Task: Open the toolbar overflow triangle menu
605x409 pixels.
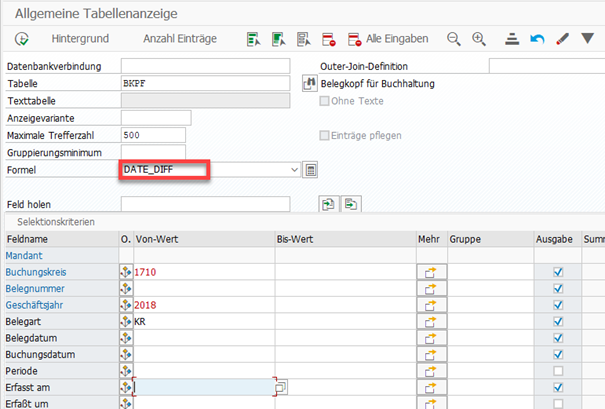Action: [588, 39]
